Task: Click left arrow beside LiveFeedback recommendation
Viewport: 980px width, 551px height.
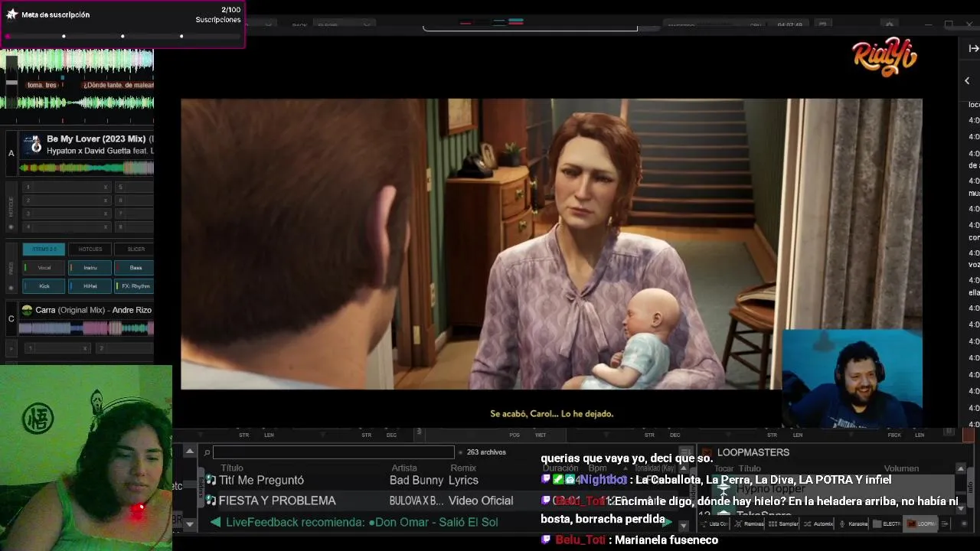Action: [x=215, y=522]
